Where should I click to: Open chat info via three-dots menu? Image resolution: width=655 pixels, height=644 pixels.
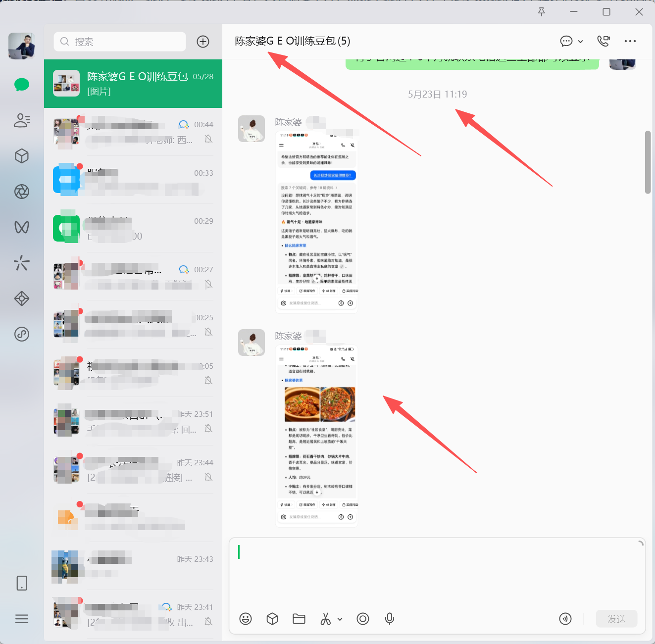coord(630,41)
